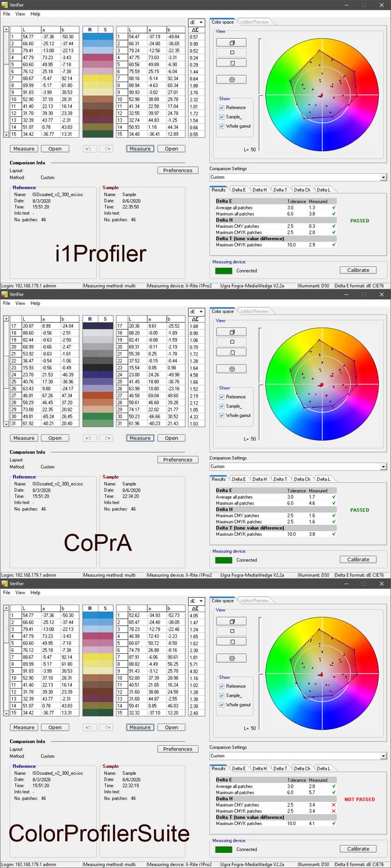Screen dimensions: 391x868
Task: Click table scrollbar up arrow in ColorProfilerSuite window
Action: click(6, 607)
